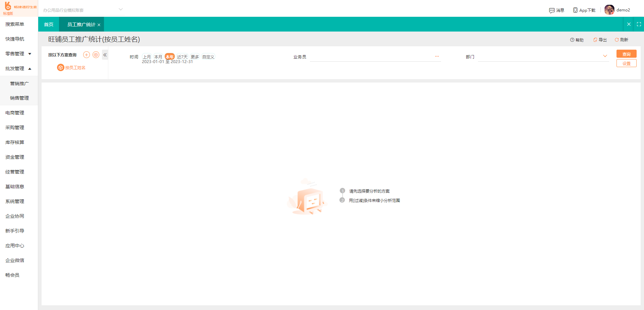Image resolution: width=644 pixels, height=310 pixels.
Task: Click the 帮助 help icon
Action: (x=572, y=40)
